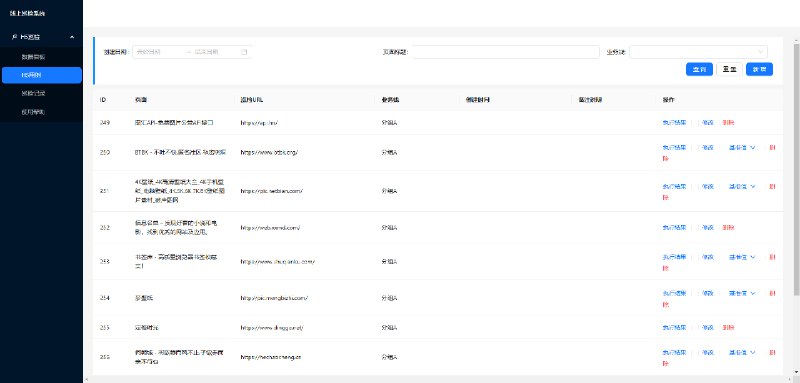This screenshot has height=383, width=800.
Task: Click 修改 edit link for row 255
Action: click(707, 327)
